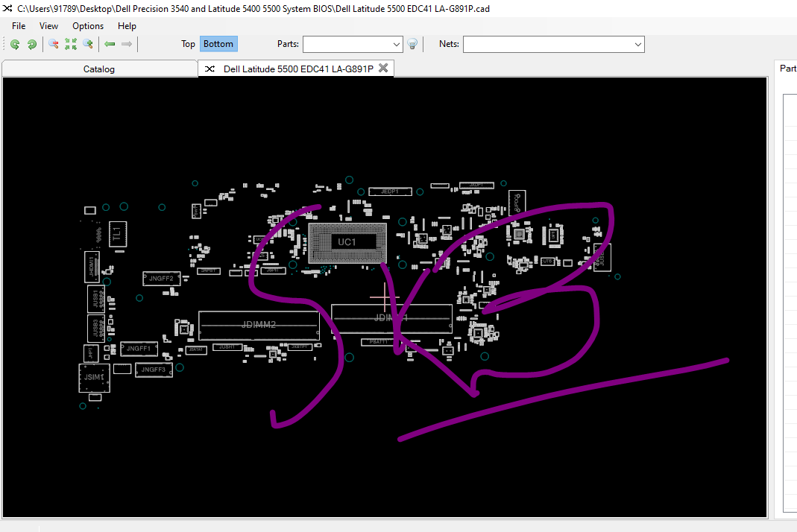
Task: Open the Parts dropdown list
Action: pos(397,45)
